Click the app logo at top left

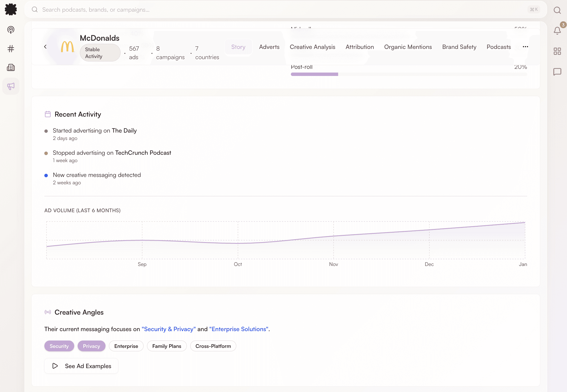[11, 9]
